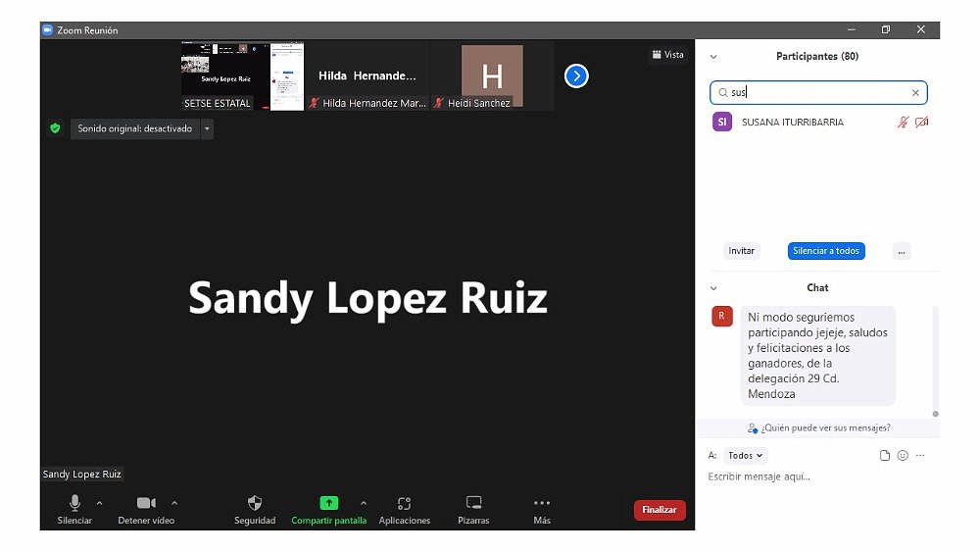Toggle camera with Detener vídeo
The height and width of the screenshot is (552, 980).
146,504
